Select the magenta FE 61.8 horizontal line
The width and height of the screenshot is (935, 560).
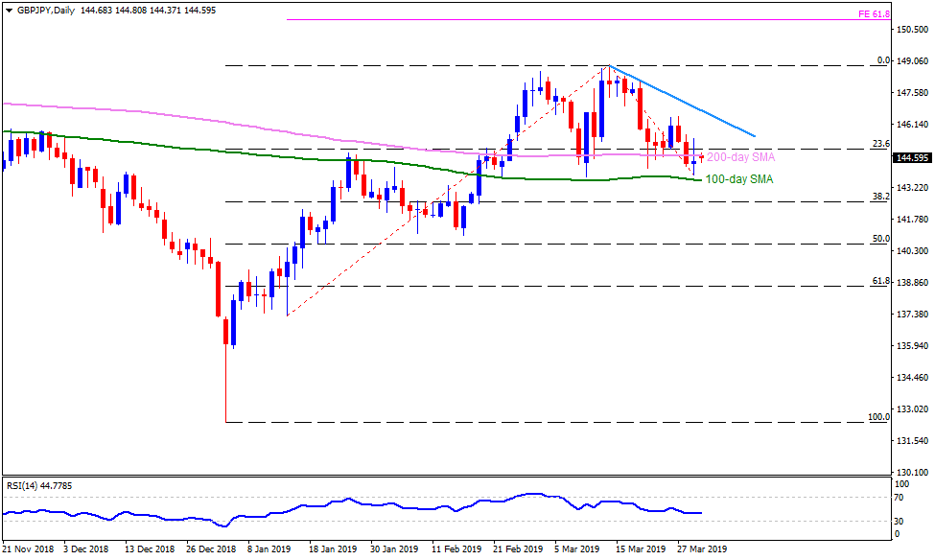pyautogui.click(x=575, y=18)
